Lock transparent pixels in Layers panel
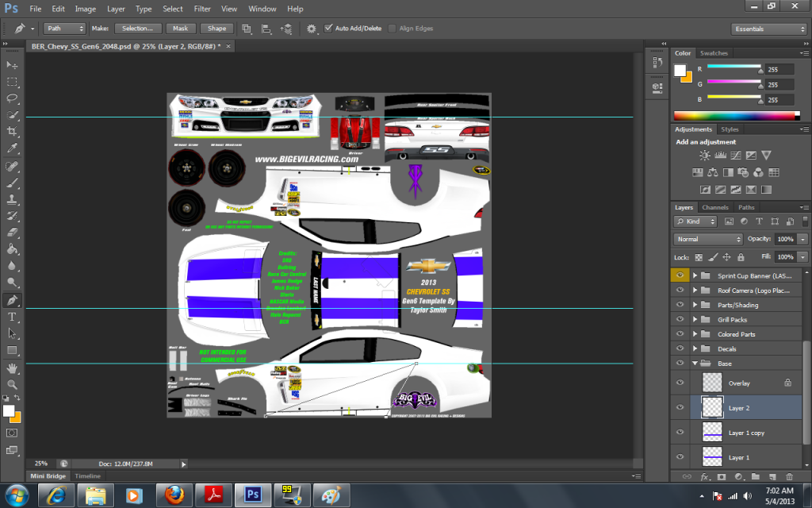The width and height of the screenshot is (812, 508). (699, 257)
